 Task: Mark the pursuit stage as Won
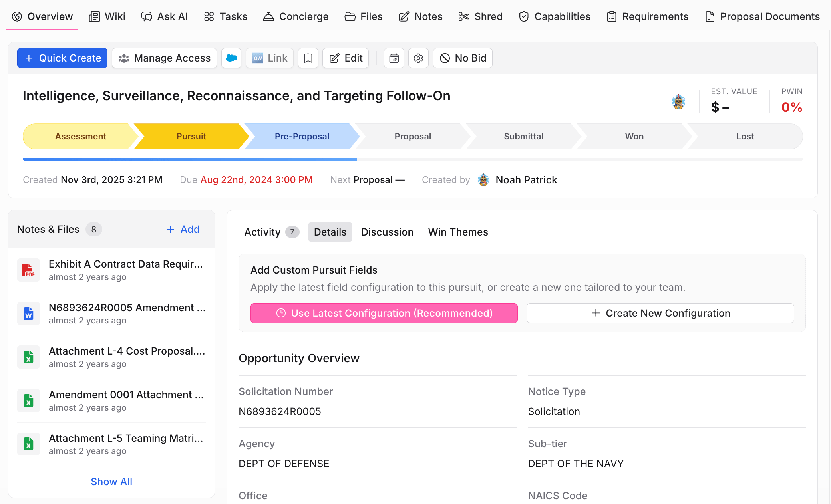[x=634, y=137]
